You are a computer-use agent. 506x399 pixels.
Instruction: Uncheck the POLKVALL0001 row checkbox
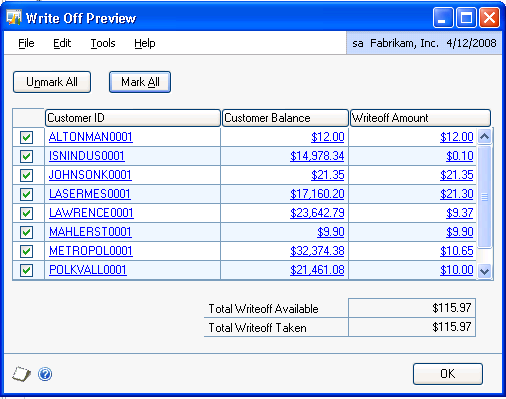tap(26, 270)
